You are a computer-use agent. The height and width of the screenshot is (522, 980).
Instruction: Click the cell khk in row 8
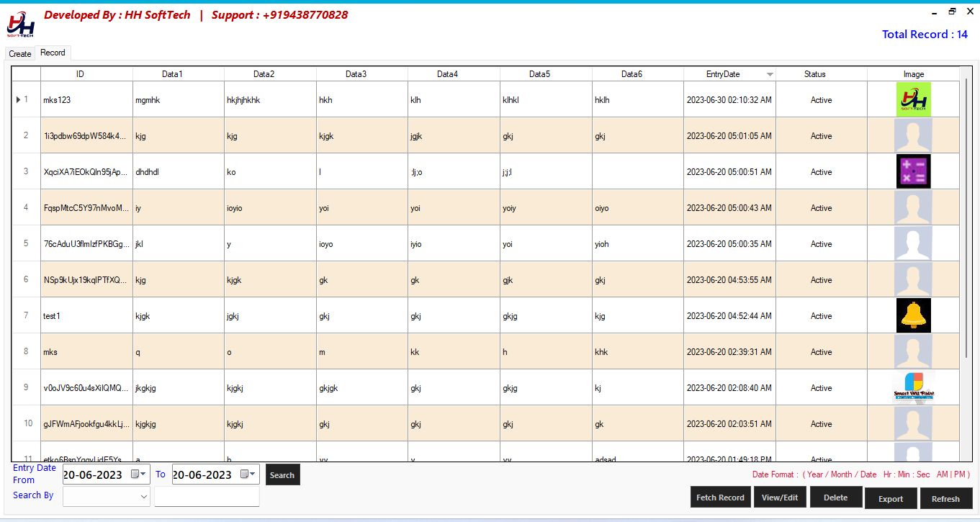(x=638, y=352)
